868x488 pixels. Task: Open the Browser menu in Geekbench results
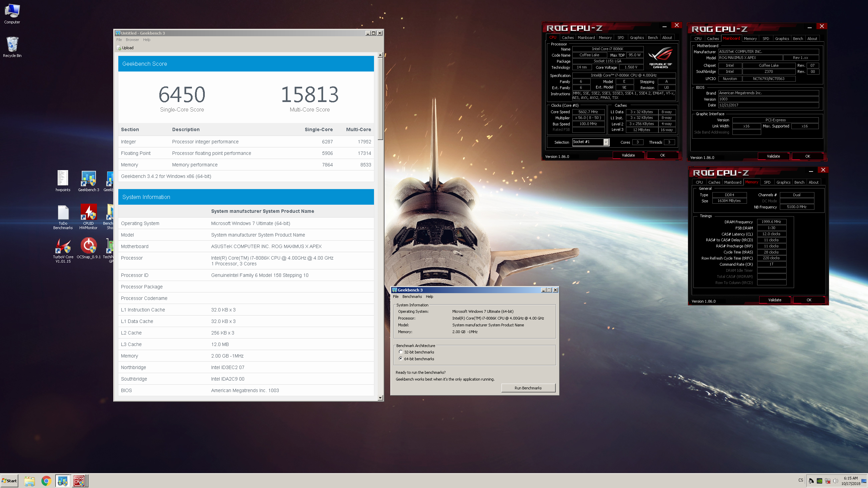point(132,40)
